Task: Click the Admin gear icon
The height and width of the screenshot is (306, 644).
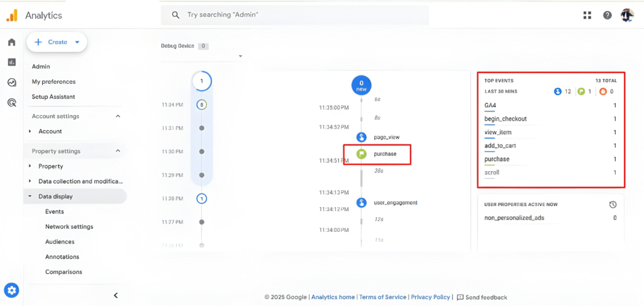Action: (x=11, y=290)
